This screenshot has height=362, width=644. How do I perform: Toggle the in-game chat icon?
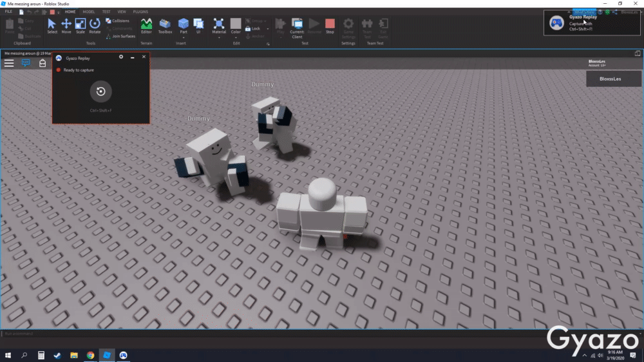(26, 63)
